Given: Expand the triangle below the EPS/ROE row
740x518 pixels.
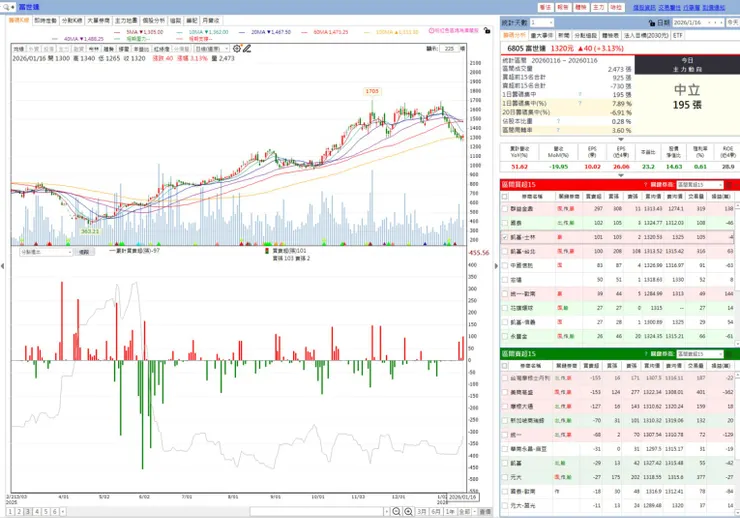Looking at the screenshot, I should tap(621, 175).
